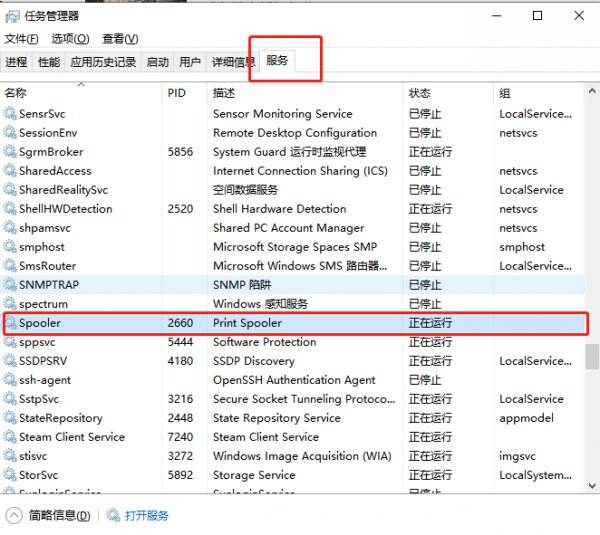
Task: Sort services by PID column header
Action: click(x=177, y=93)
